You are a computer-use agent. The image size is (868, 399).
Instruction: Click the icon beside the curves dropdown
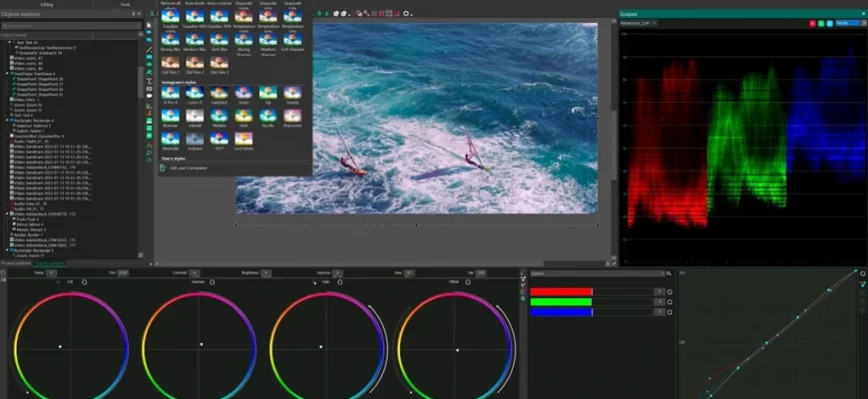pyautogui.click(x=669, y=273)
